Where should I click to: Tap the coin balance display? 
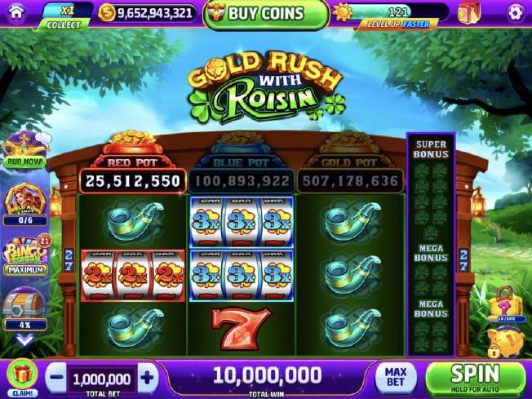147,13
